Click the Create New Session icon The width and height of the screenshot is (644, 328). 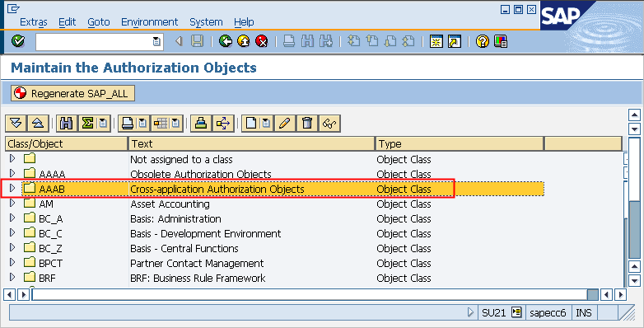click(x=436, y=41)
